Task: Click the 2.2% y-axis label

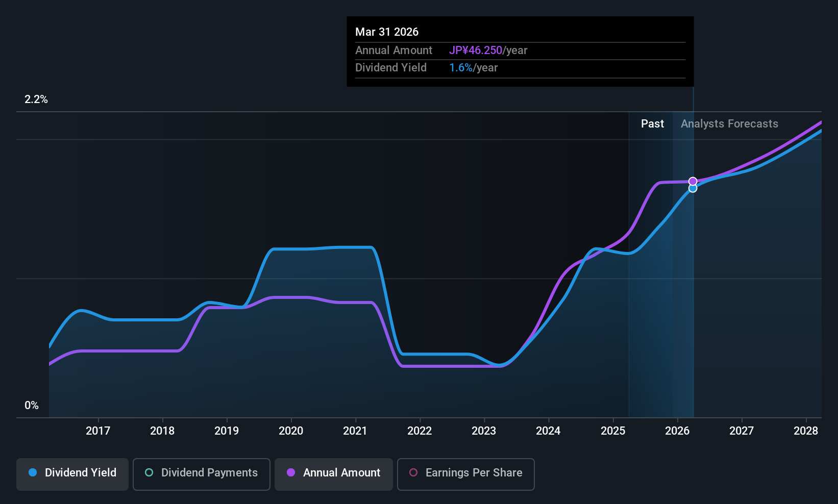Action: coord(36,99)
